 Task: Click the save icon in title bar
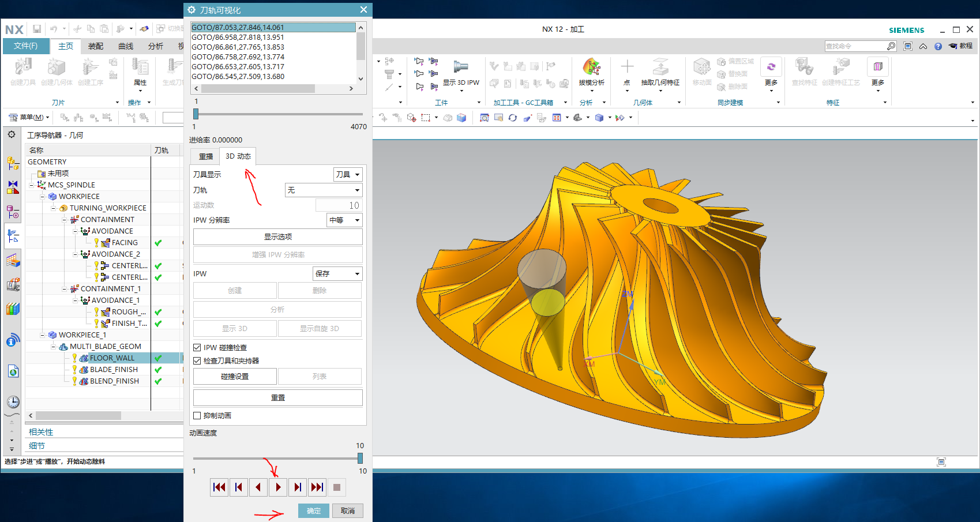click(37, 29)
